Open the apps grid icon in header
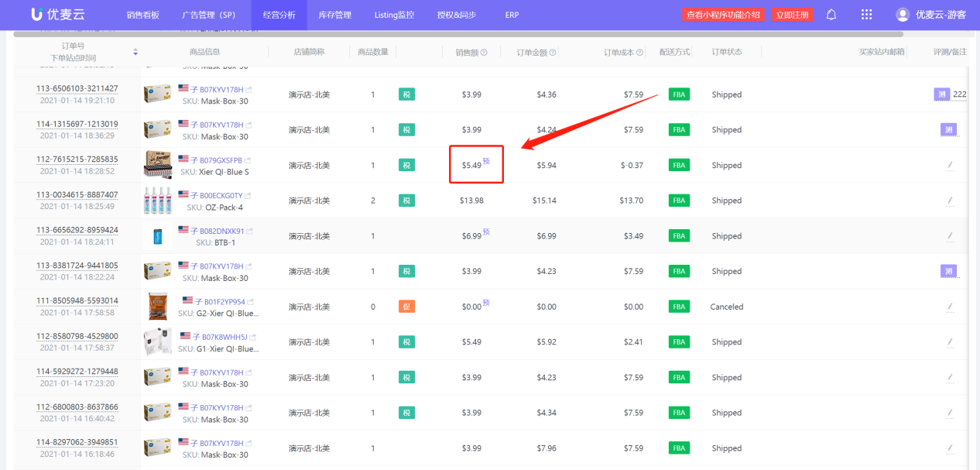 click(x=866, y=15)
